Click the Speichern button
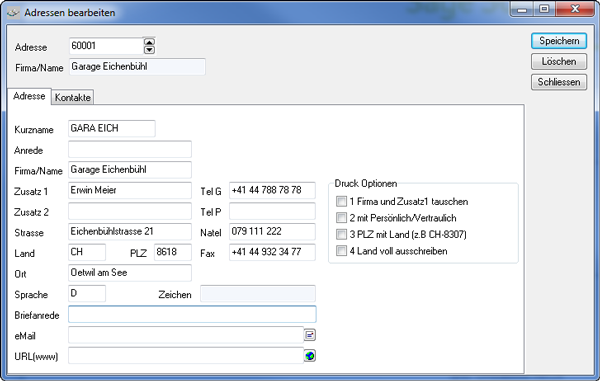This screenshot has height=381, width=600. (x=559, y=41)
